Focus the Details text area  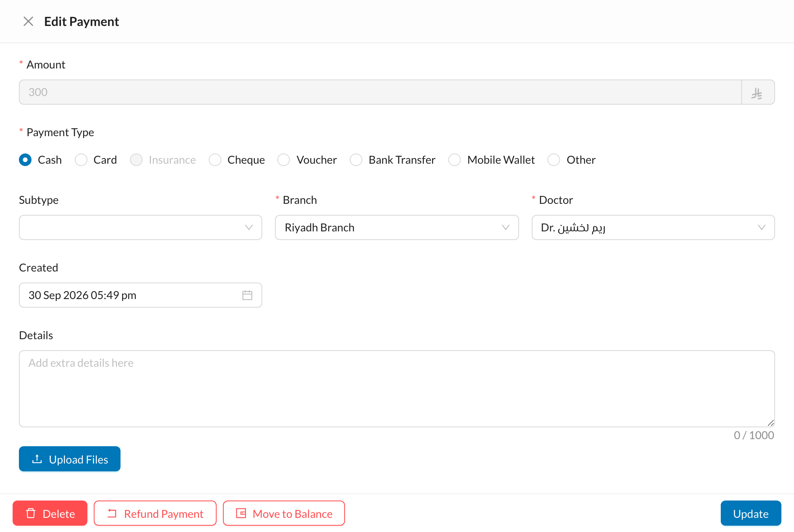point(397,389)
